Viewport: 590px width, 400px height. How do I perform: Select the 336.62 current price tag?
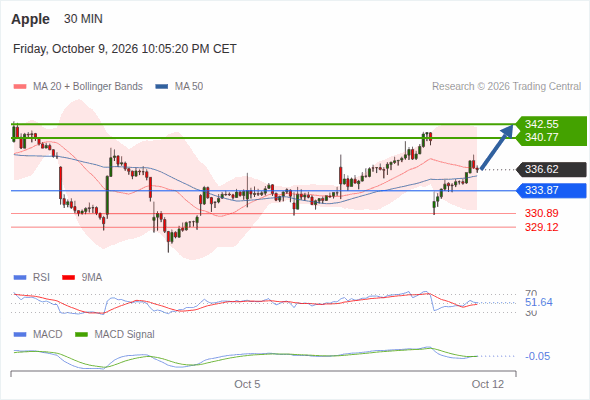click(552, 169)
